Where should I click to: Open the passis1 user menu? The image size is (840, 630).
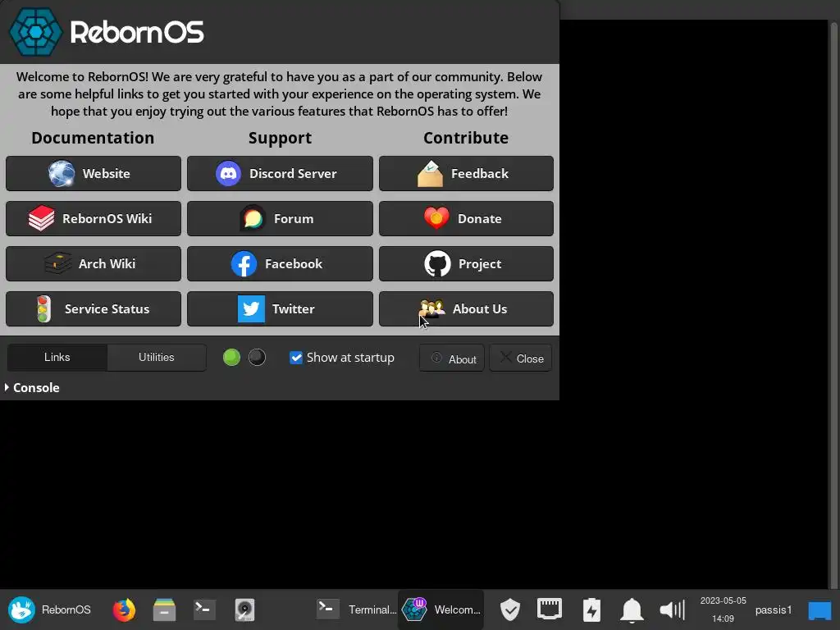773,609
